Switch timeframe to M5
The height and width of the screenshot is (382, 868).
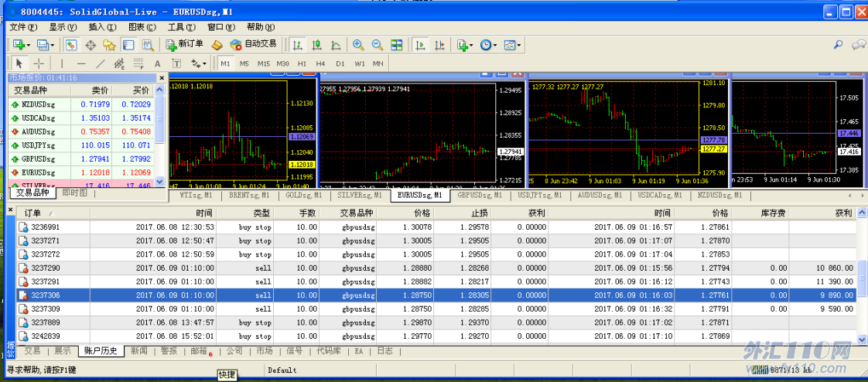[244, 63]
